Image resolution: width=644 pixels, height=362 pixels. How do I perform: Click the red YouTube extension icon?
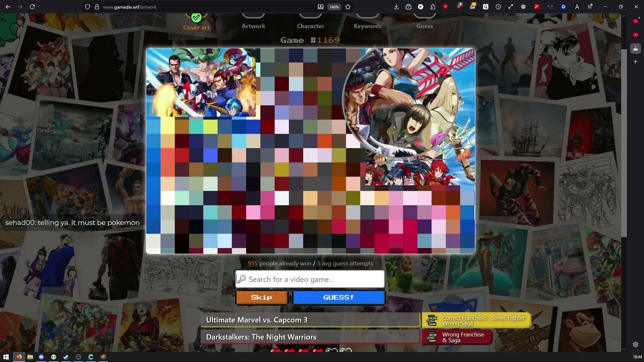pyautogui.click(x=446, y=7)
